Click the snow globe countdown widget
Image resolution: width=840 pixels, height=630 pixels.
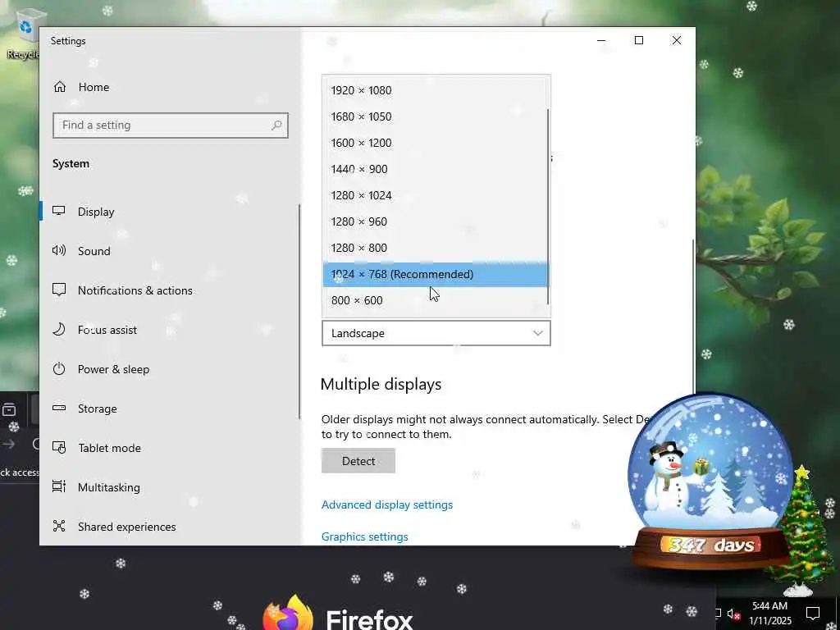tap(710, 481)
